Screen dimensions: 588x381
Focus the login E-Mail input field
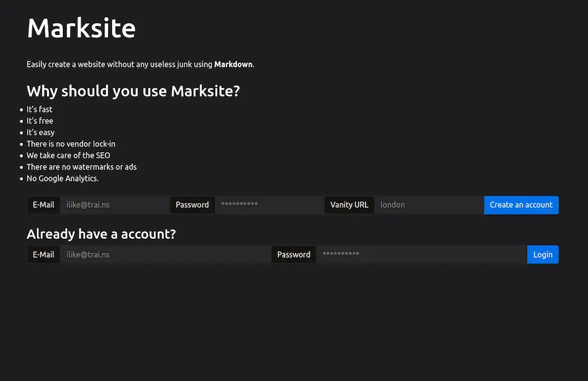point(165,255)
